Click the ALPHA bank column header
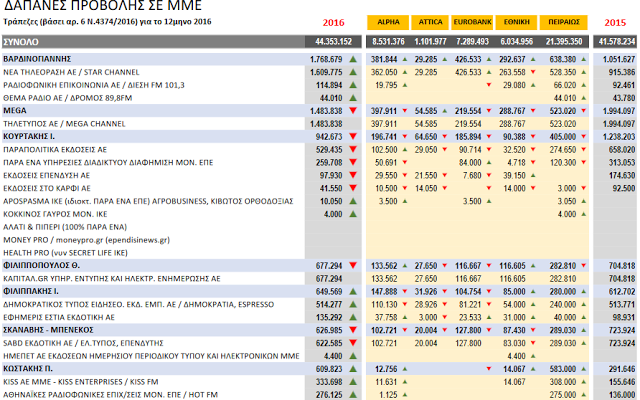 [x=388, y=22]
